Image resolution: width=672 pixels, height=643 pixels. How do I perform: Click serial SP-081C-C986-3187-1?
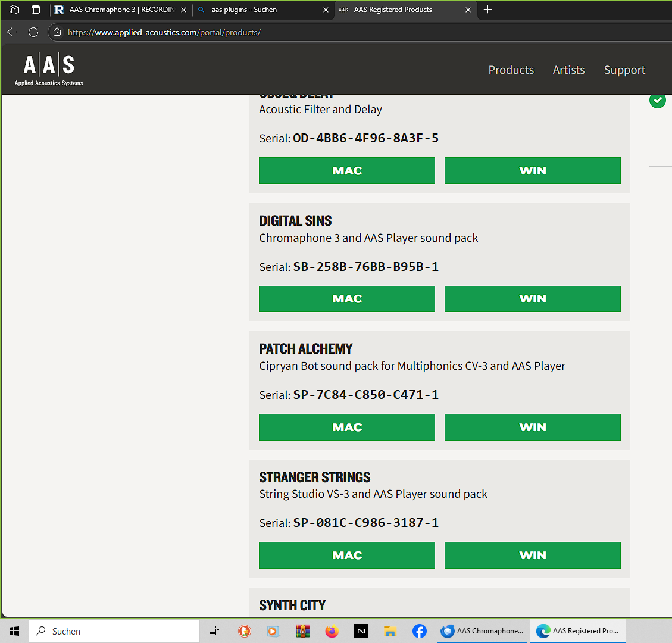(x=365, y=523)
